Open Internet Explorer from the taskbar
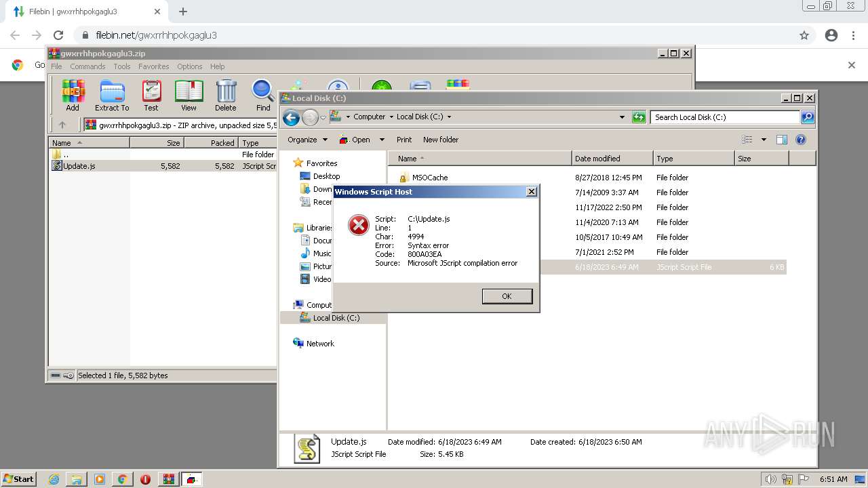The width and height of the screenshot is (868, 488). (54, 479)
